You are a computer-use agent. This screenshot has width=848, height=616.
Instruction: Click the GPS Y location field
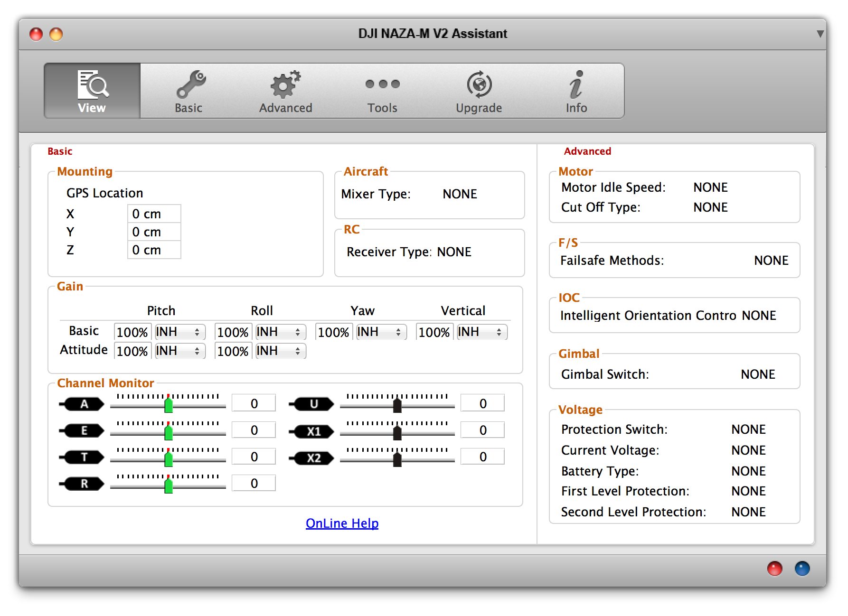pyautogui.click(x=154, y=232)
